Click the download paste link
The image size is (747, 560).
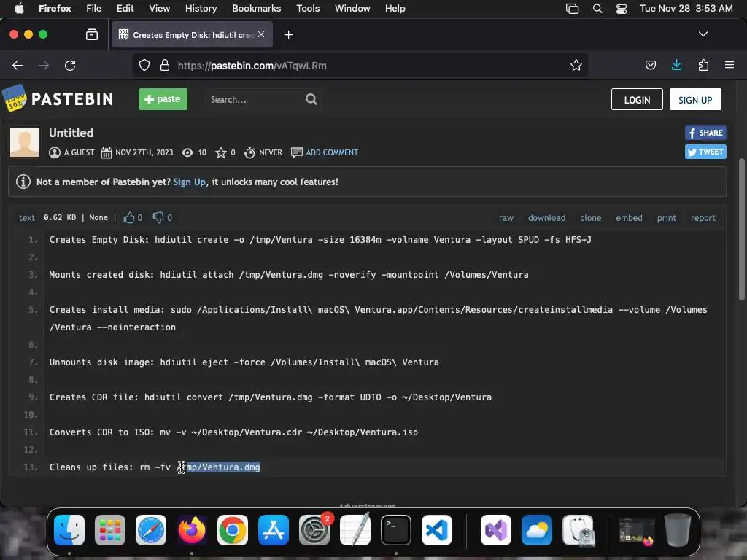coord(546,217)
